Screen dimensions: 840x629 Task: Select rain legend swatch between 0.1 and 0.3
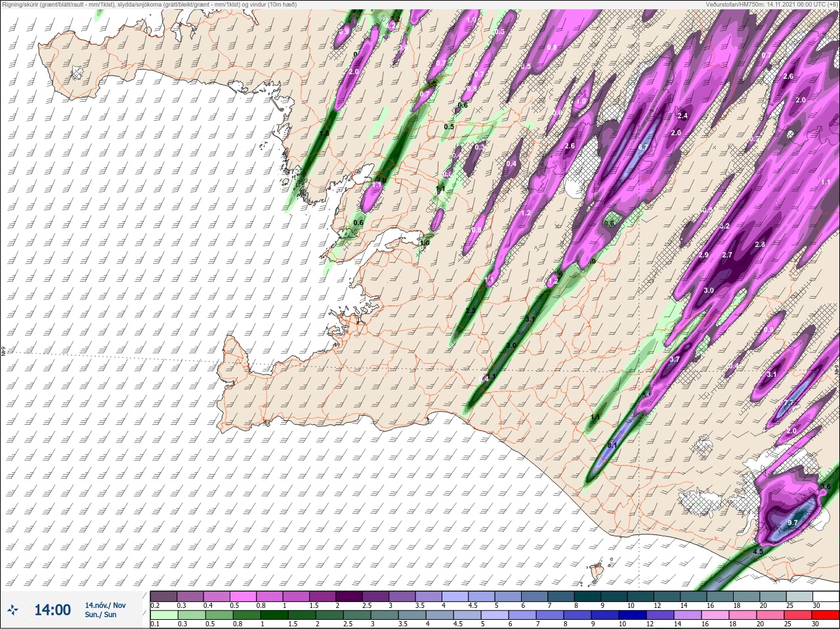tap(163, 615)
